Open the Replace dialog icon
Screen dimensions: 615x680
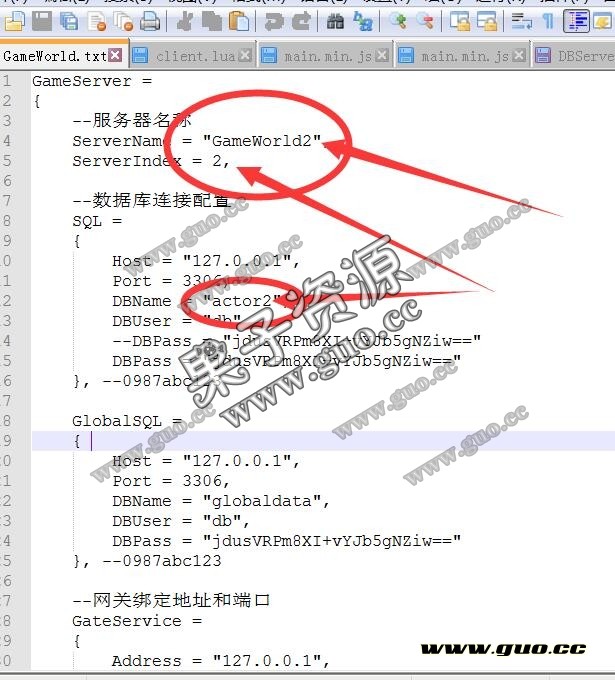(362, 20)
